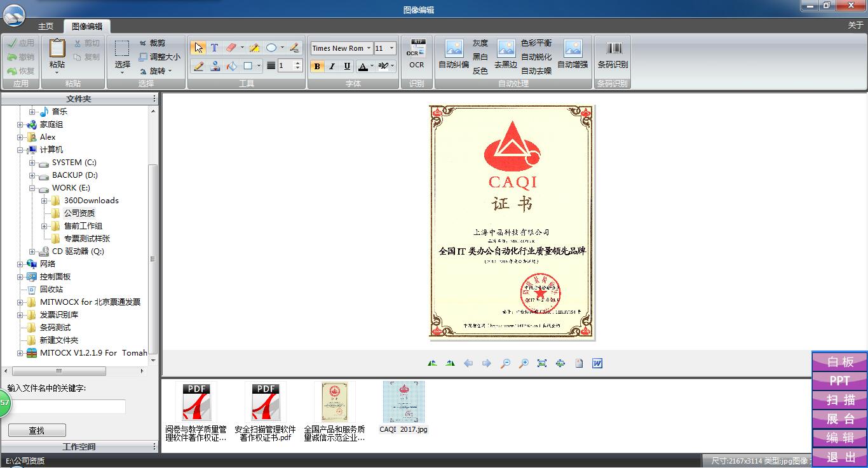Viewport: 868px width, 468px height.
Task: Click 自动纠偏 auto deskew
Action: click(454, 54)
